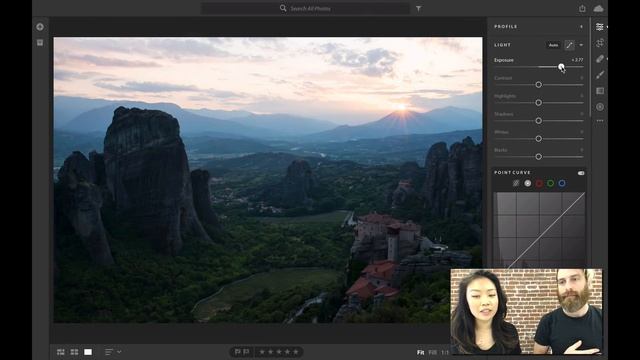Open the search filter funnel

point(418,9)
